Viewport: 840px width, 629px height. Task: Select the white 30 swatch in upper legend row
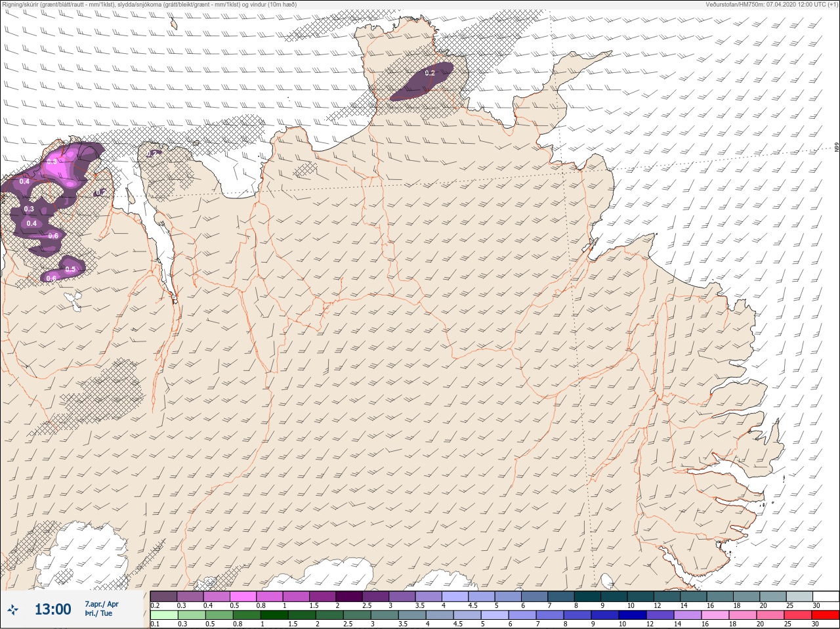(x=826, y=596)
